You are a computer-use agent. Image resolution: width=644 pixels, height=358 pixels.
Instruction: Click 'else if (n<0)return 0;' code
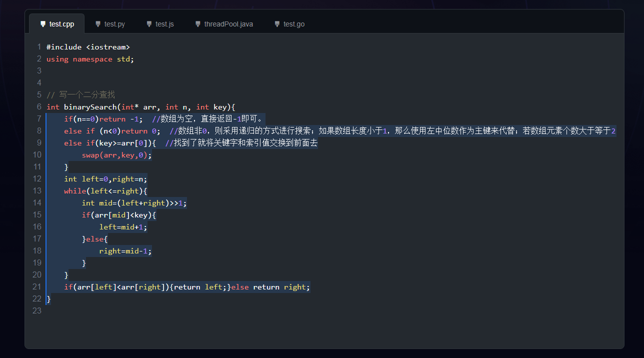[112, 131]
